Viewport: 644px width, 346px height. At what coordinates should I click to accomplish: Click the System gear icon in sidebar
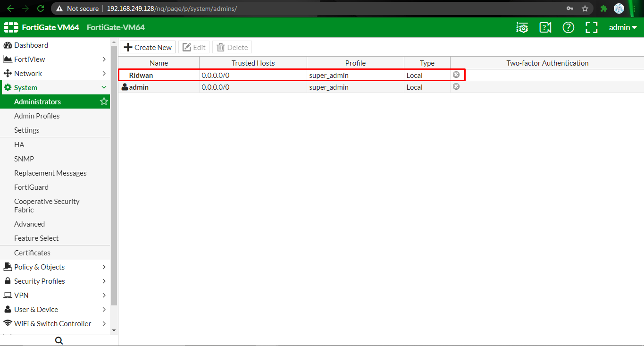(8, 87)
